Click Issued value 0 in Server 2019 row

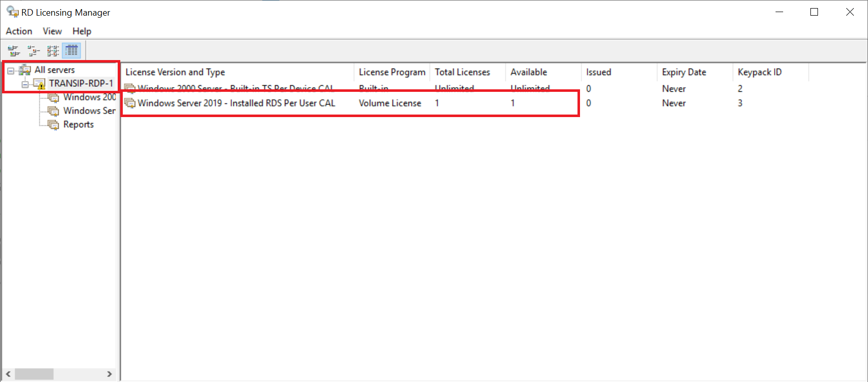pos(589,103)
